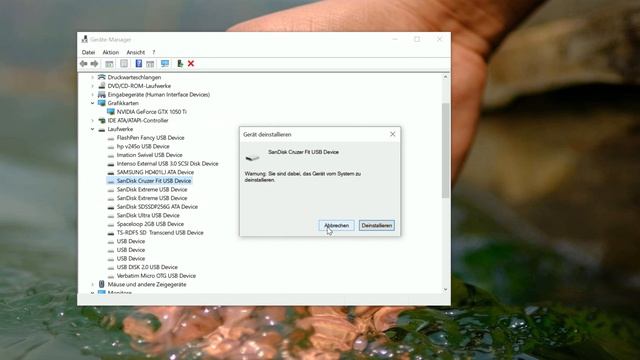The image size is (640, 360).
Task: Close the Gerät deinstallieren dialog
Action: click(393, 134)
